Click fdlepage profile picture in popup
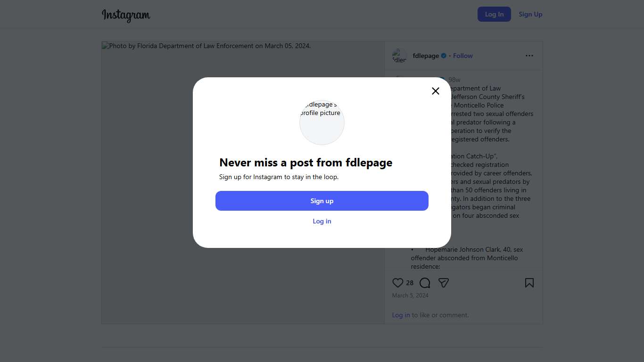 tap(322, 122)
